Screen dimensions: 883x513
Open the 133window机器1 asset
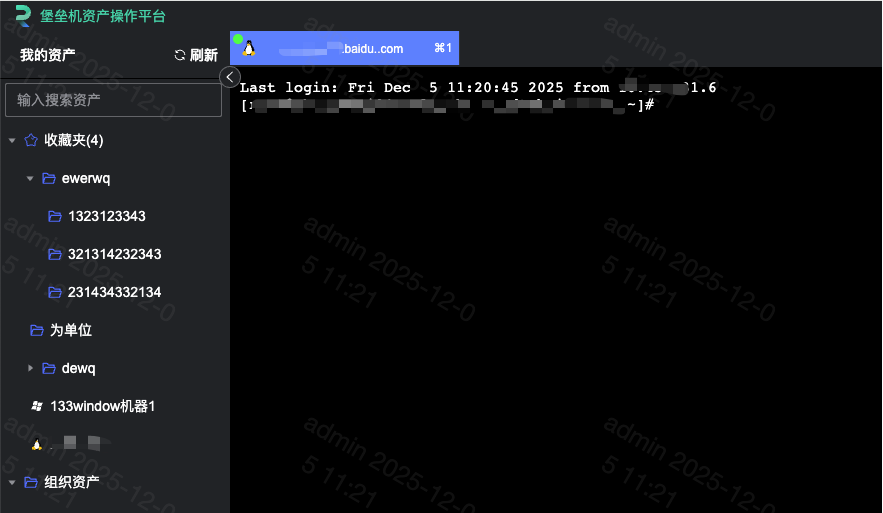102,406
